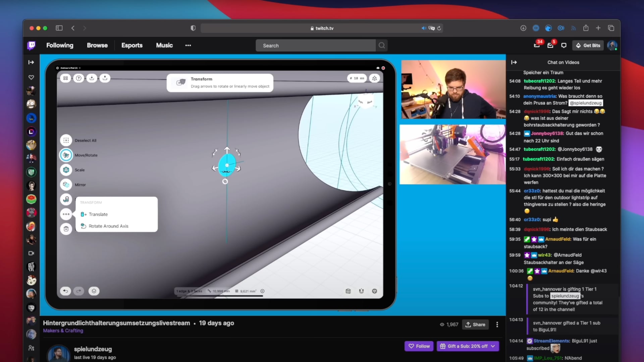Open video options three-dot menu
Image resolution: width=644 pixels, height=362 pixels.
[497, 324]
